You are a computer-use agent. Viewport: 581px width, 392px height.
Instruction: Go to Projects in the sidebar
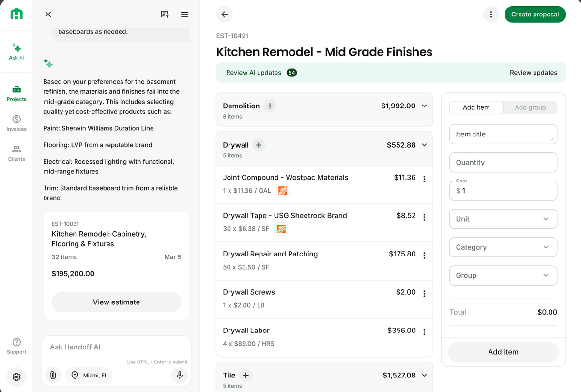point(16,93)
